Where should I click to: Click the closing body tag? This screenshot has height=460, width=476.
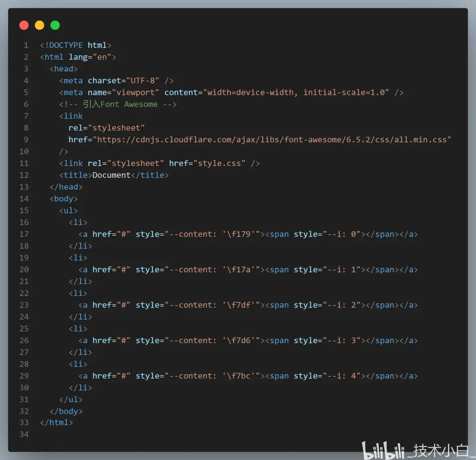tap(66, 411)
